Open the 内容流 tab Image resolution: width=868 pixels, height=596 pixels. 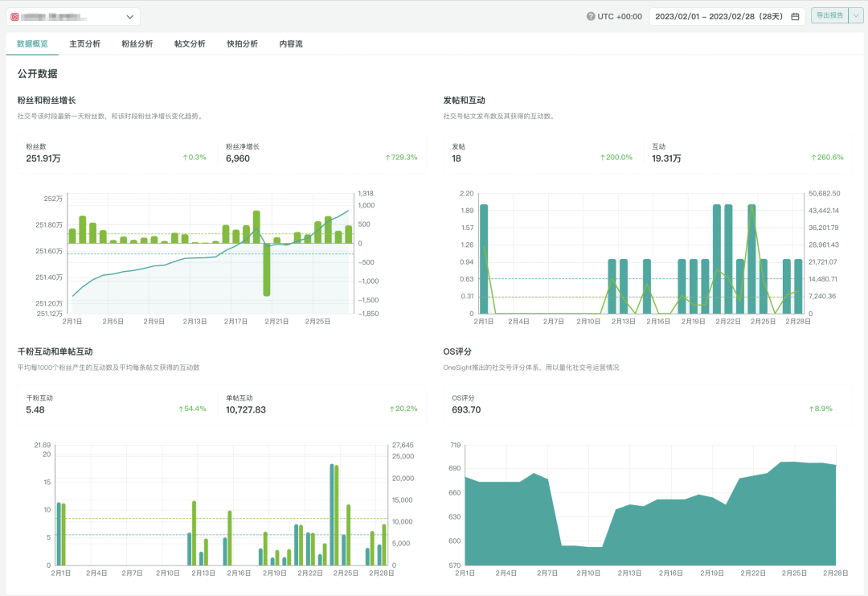click(x=291, y=43)
